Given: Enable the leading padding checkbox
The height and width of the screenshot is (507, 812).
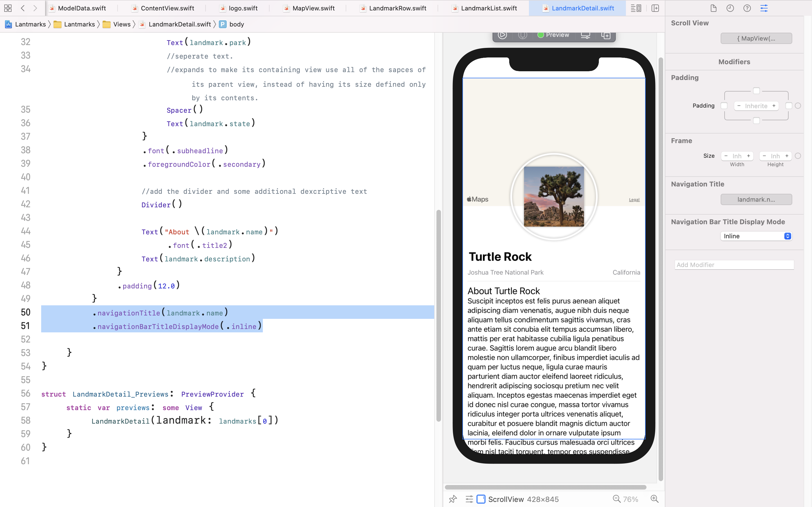Looking at the screenshot, I should pyautogui.click(x=724, y=106).
